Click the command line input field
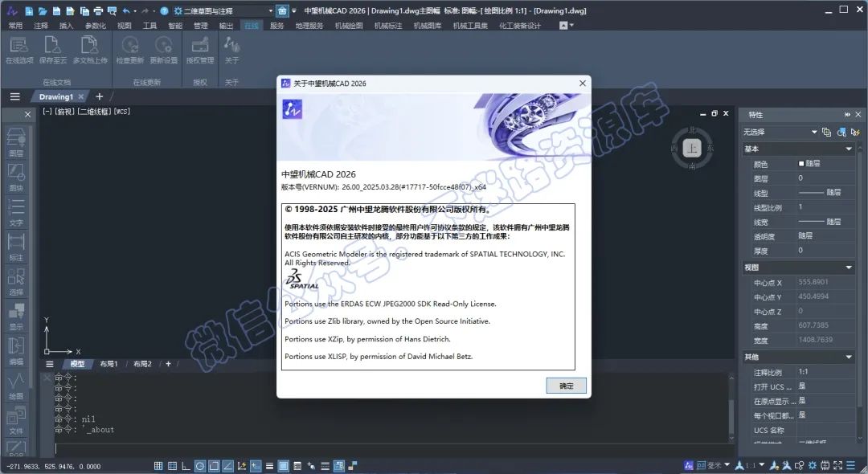The image size is (868, 474). [391, 448]
